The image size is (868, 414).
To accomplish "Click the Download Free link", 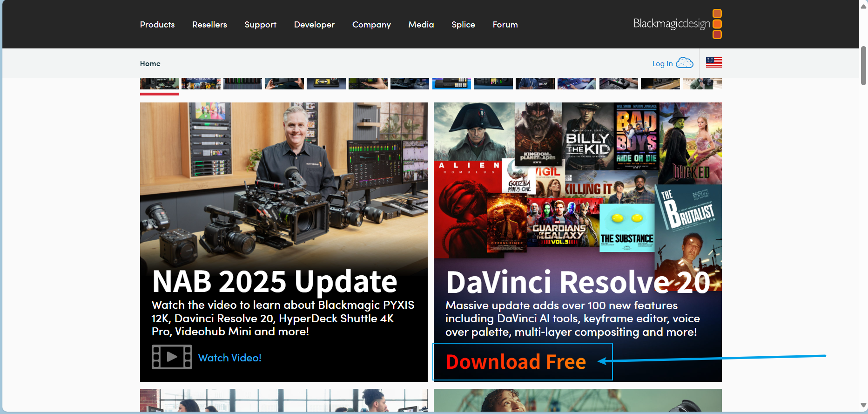I will (516, 362).
